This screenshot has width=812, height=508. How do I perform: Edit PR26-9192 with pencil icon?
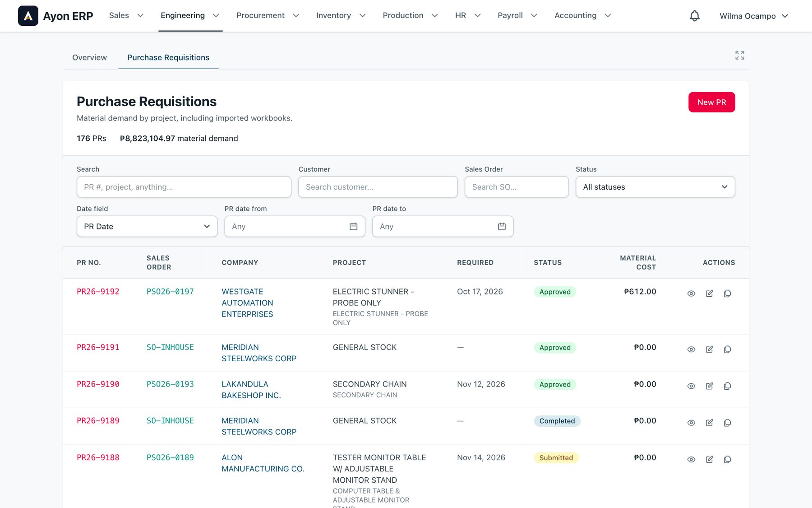point(709,294)
